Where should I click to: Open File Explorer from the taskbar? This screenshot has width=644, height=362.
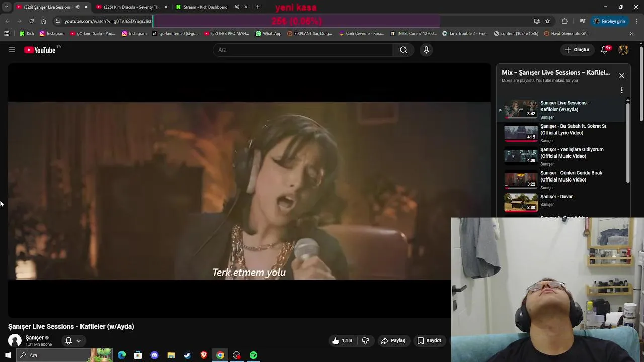point(171,355)
